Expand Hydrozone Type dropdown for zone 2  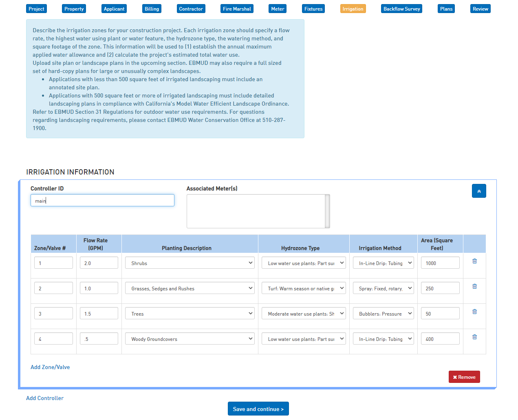tap(304, 288)
